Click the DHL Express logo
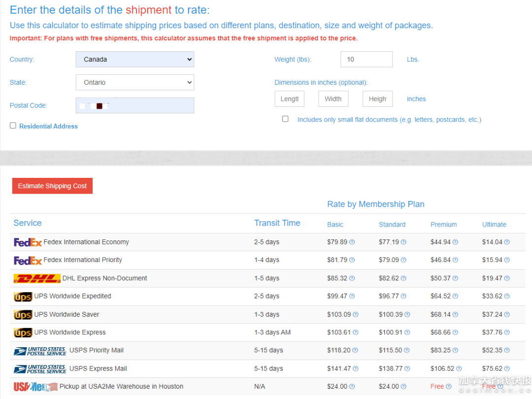 click(37, 278)
